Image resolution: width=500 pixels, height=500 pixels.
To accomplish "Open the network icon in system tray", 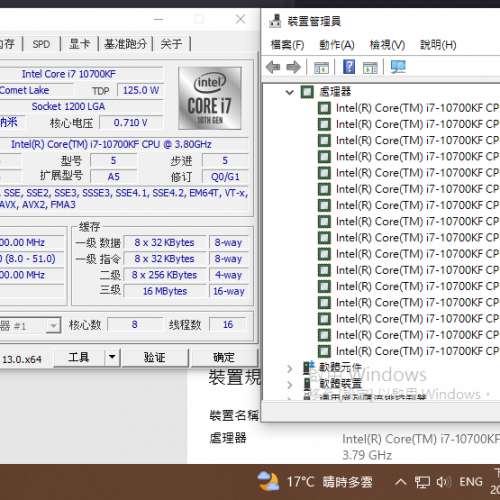I will click(422, 482).
